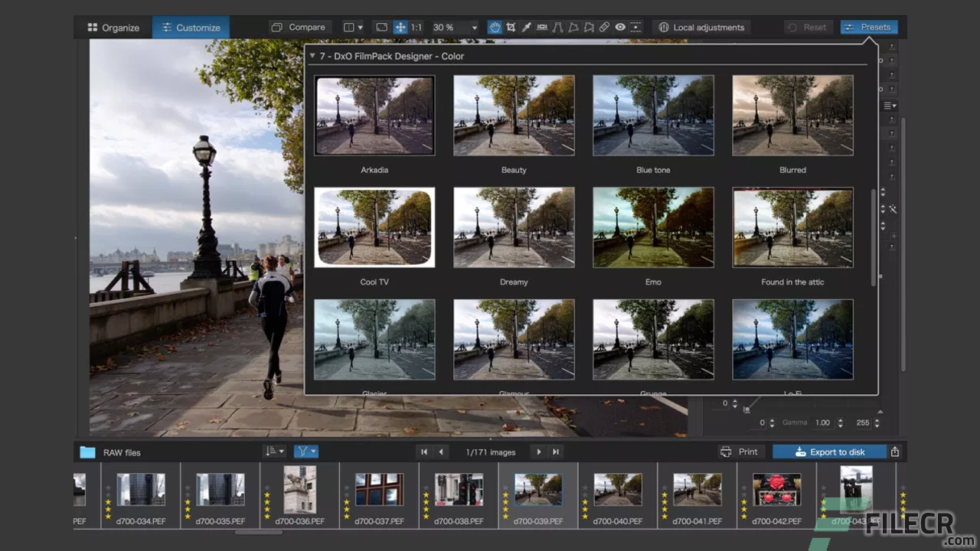
Task: Go to next image arrow
Action: 539,452
